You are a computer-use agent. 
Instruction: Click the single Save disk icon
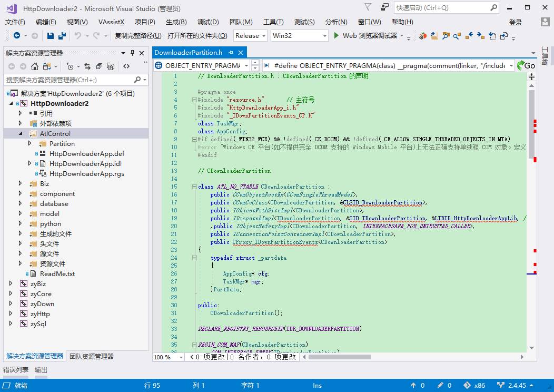click(50, 36)
